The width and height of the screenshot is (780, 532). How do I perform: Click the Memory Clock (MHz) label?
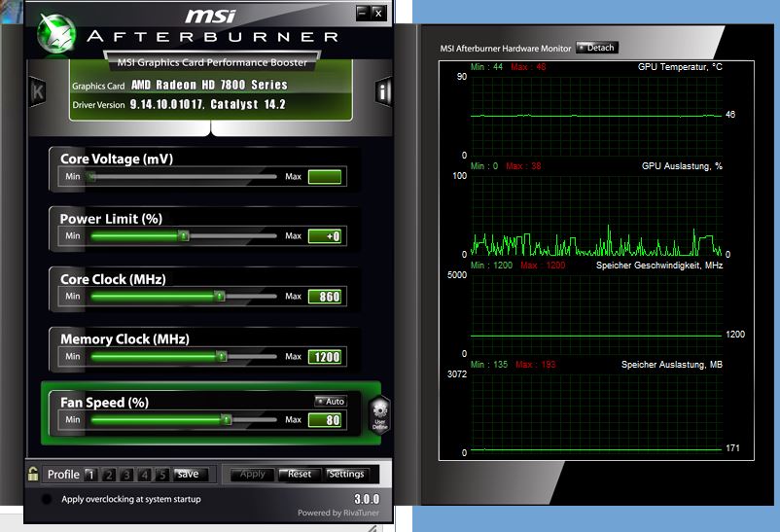pos(124,338)
